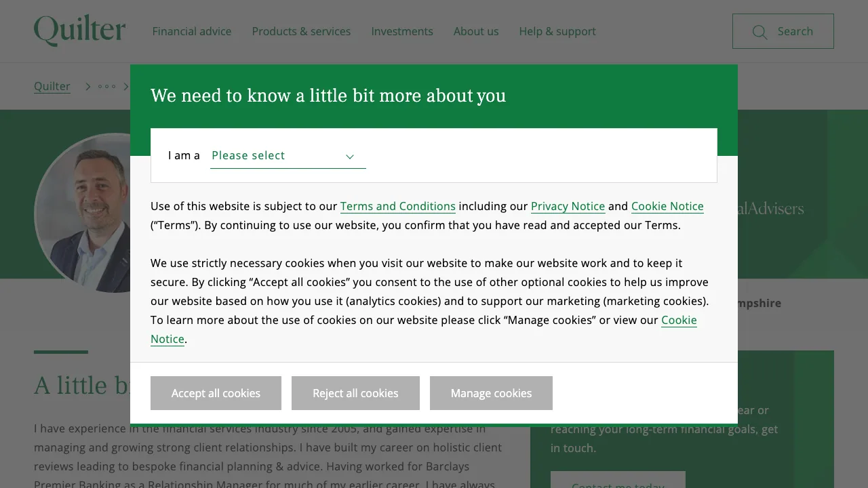Reject all cookies
Image resolution: width=868 pixels, height=488 pixels.
pos(355,393)
